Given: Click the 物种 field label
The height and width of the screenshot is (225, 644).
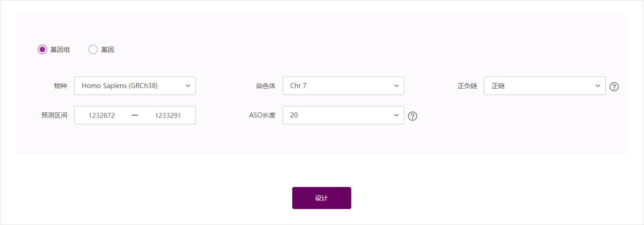Looking at the screenshot, I should pyautogui.click(x=60, y=86).
